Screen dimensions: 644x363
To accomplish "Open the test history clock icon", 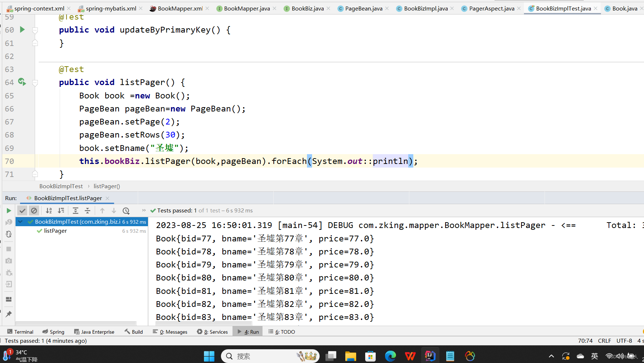I will pos(126,211).
